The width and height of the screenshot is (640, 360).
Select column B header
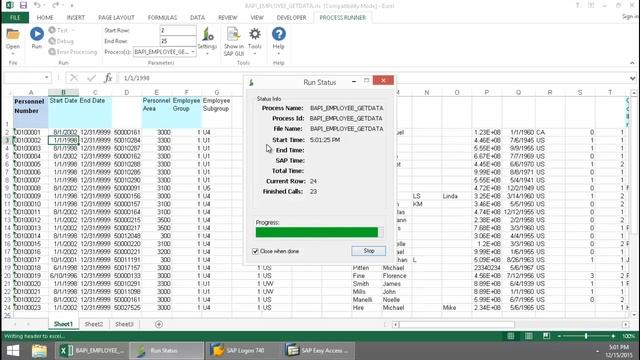point(63,92)
